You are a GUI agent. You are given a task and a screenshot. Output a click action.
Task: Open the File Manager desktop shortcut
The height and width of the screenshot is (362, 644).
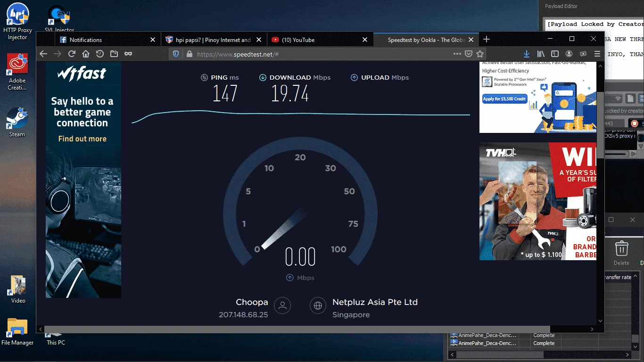17,332
